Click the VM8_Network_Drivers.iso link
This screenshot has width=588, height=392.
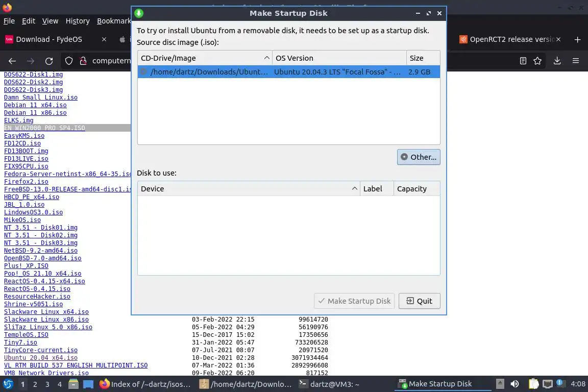point(46,373)
